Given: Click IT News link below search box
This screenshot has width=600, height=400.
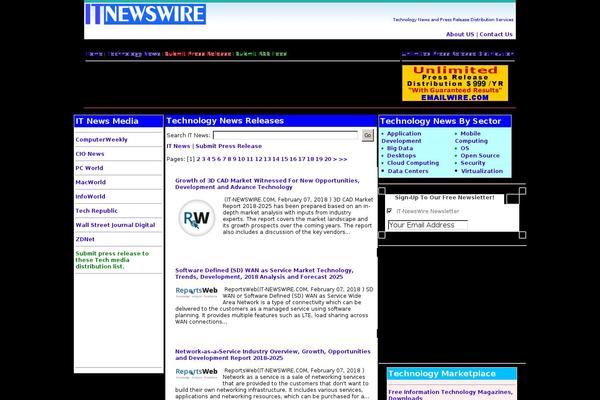Looking at the screenshot, I should [x=178, y=146].
